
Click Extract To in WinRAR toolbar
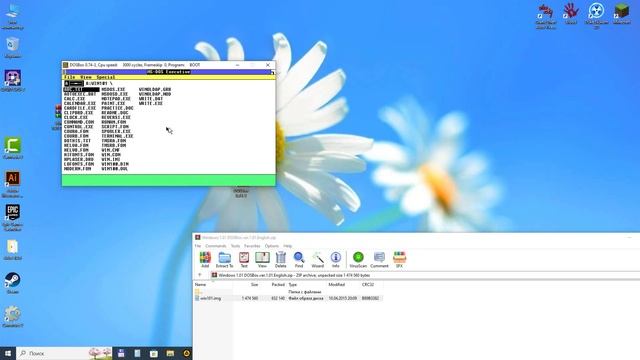click(224, 260)
